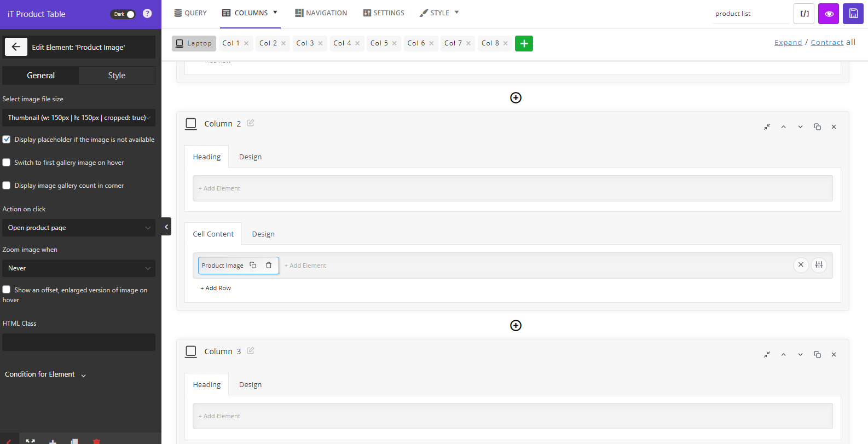Enable Show an offset, enlarged version on hover
This screenshot has height=444, width=868.
click(7, 290)
